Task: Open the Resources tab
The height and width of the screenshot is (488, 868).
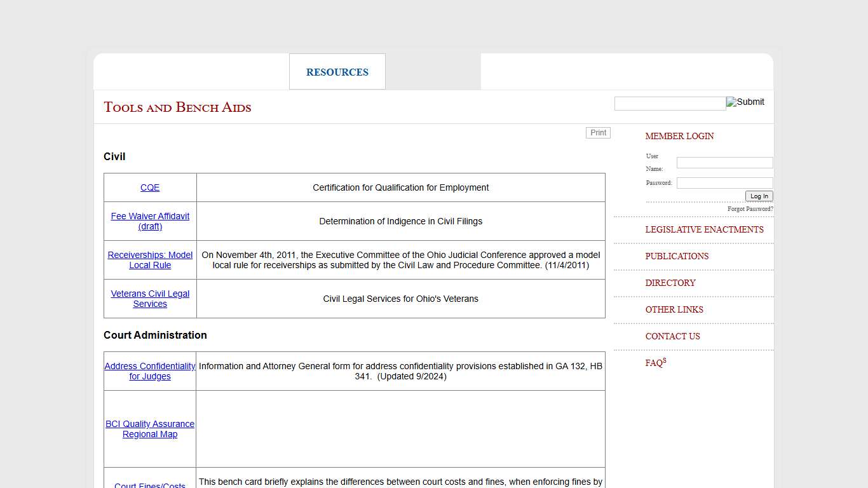Action: point(337,72)
